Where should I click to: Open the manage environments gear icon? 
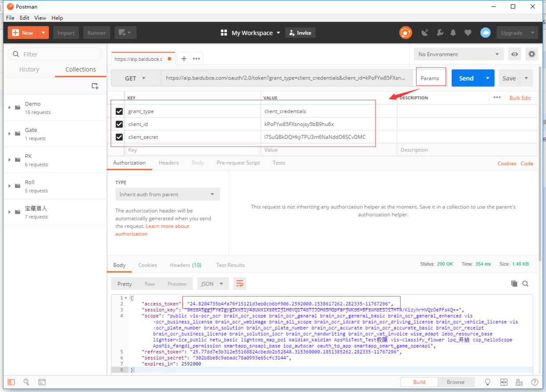click(532, 54)
